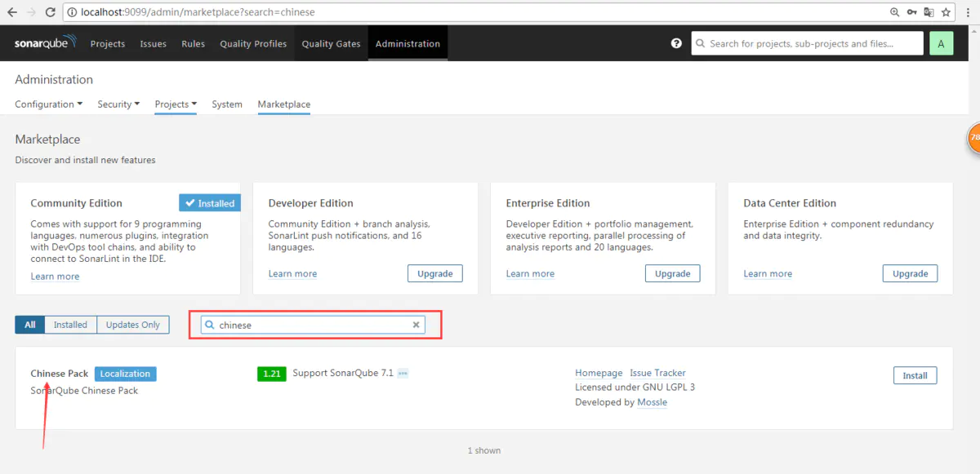Click the SonarQube Chinese Pack description
The image size is (980, 474).
(x=84, y=391)
